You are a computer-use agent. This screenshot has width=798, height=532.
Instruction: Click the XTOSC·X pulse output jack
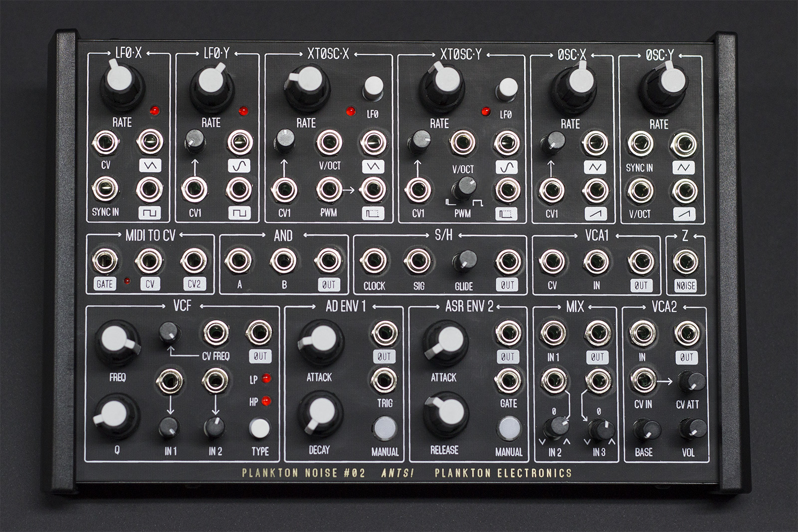[373, 190]
